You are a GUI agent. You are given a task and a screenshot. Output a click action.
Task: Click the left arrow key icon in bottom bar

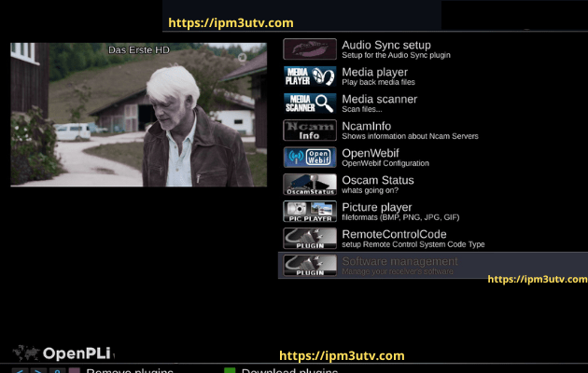[17, 371]
